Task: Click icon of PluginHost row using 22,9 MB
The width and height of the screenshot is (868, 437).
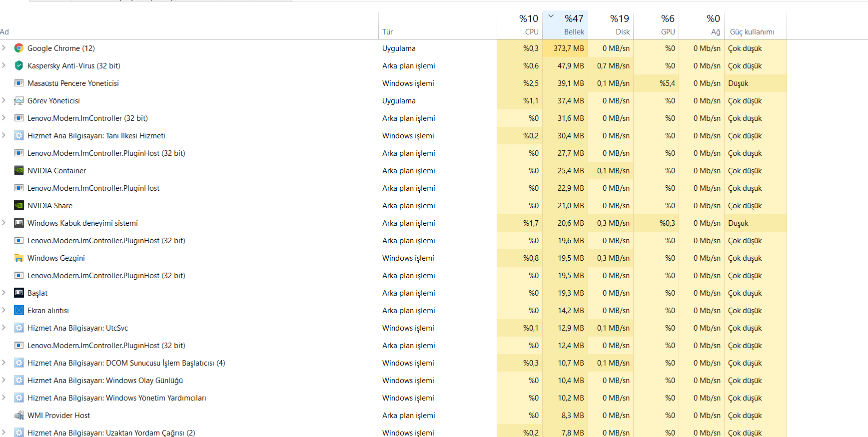Action: [x=19, y=188]
